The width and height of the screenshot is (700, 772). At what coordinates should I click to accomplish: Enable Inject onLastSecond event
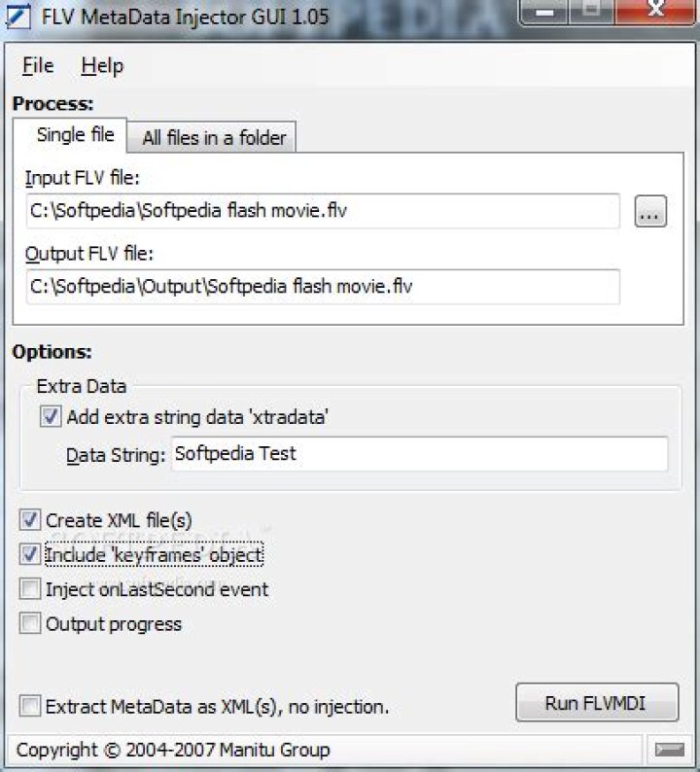(30, 589)
